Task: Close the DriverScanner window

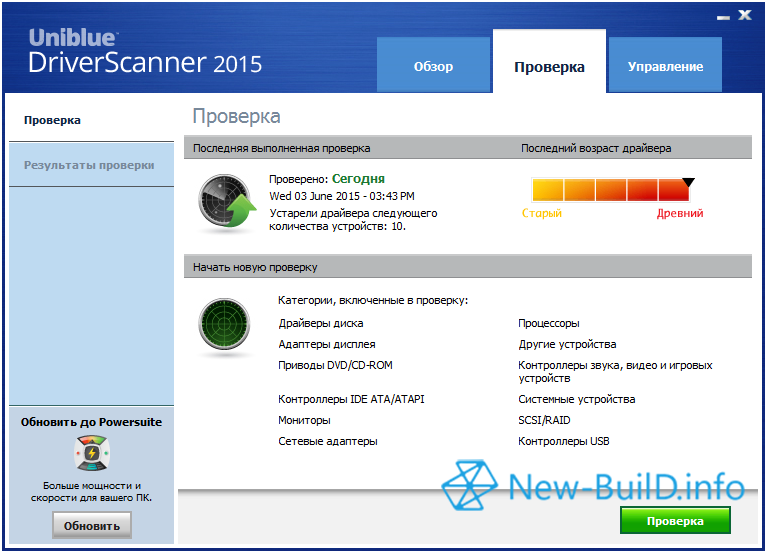Action: [744, 15]
